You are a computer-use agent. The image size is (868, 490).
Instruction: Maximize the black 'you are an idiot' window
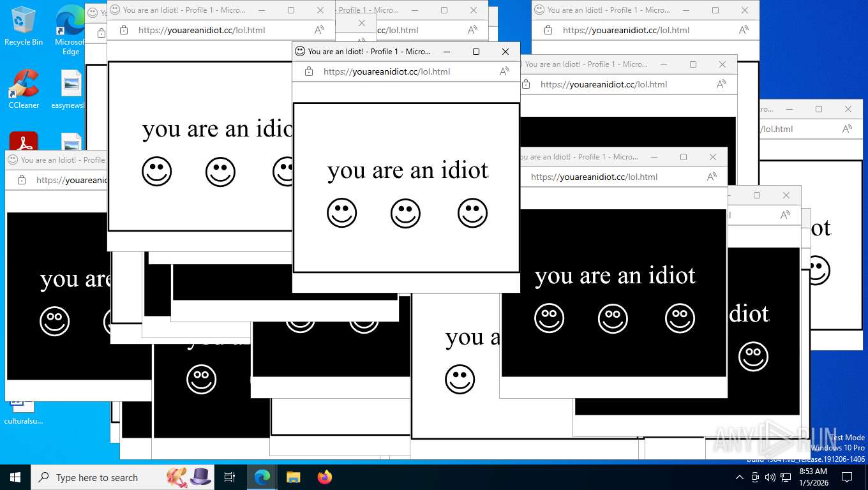684,157
